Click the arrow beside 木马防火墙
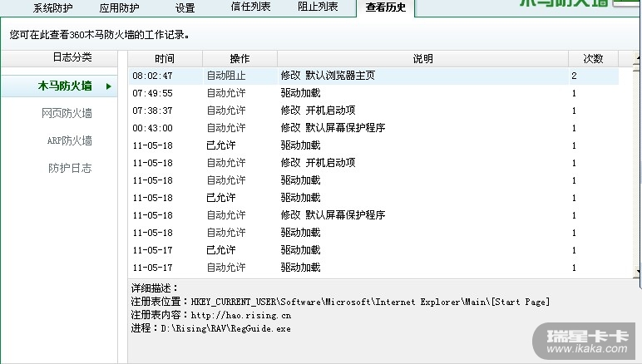This screenshot has width=642, height=364. click(x=108, y=86)
